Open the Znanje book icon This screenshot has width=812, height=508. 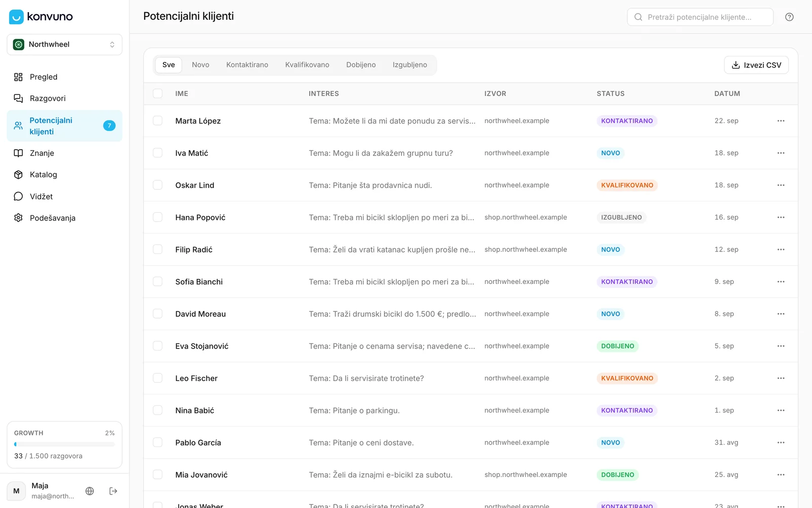18,153
